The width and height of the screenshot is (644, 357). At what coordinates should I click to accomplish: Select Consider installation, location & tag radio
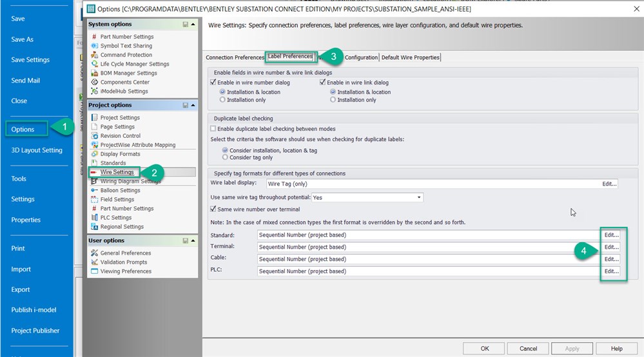click(x=225, y=150)
